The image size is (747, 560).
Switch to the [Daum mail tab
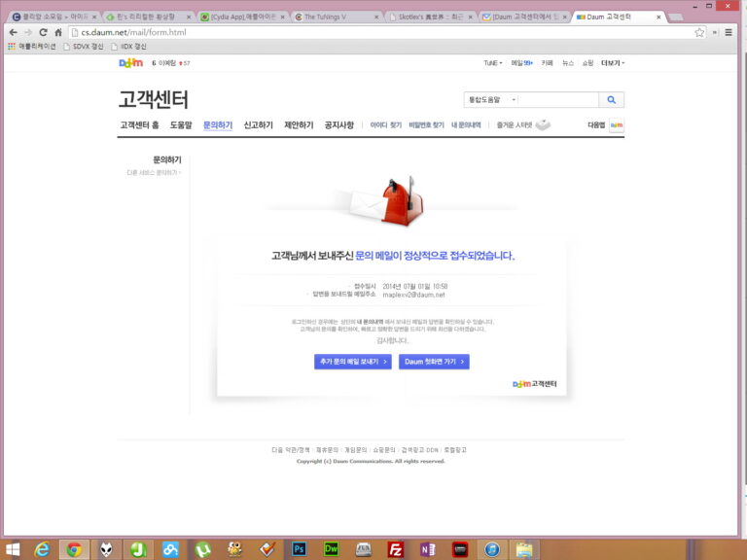pos(524,17)
